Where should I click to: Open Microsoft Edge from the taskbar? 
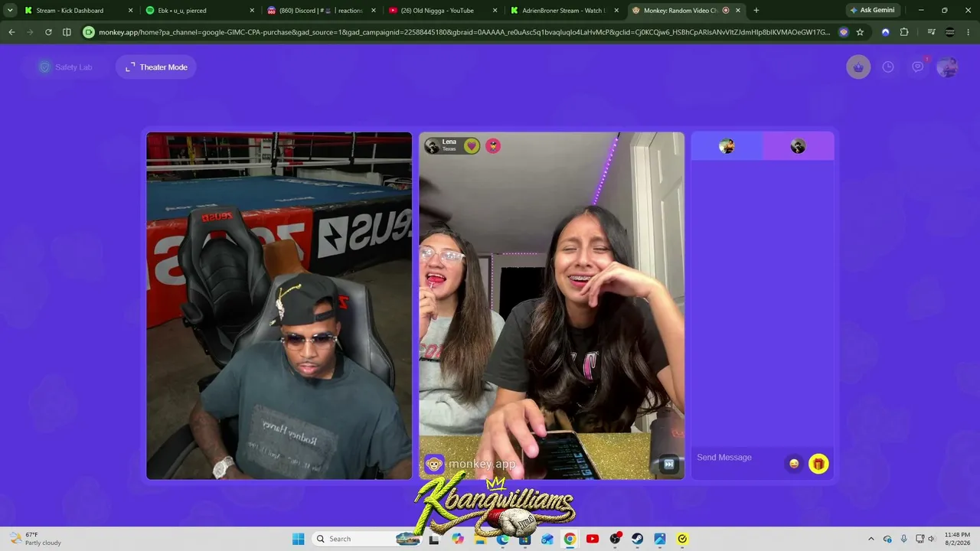(x=502, y=539)
